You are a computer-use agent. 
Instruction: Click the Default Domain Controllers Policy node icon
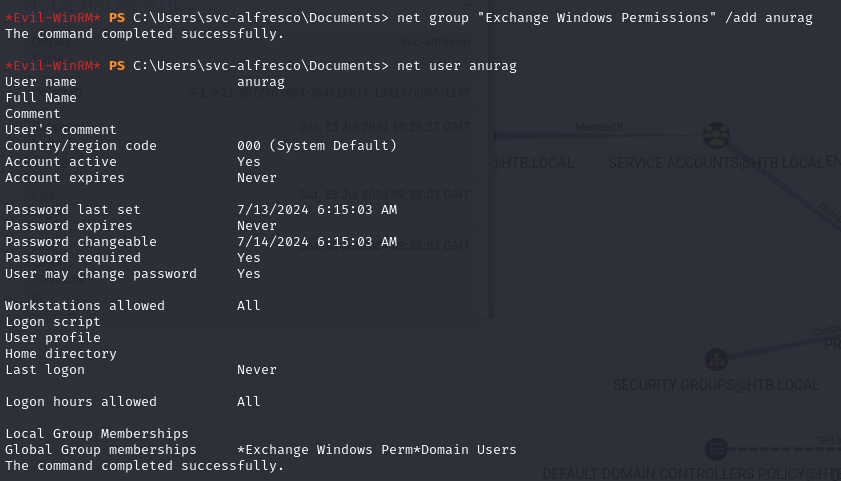pos(716,448)
